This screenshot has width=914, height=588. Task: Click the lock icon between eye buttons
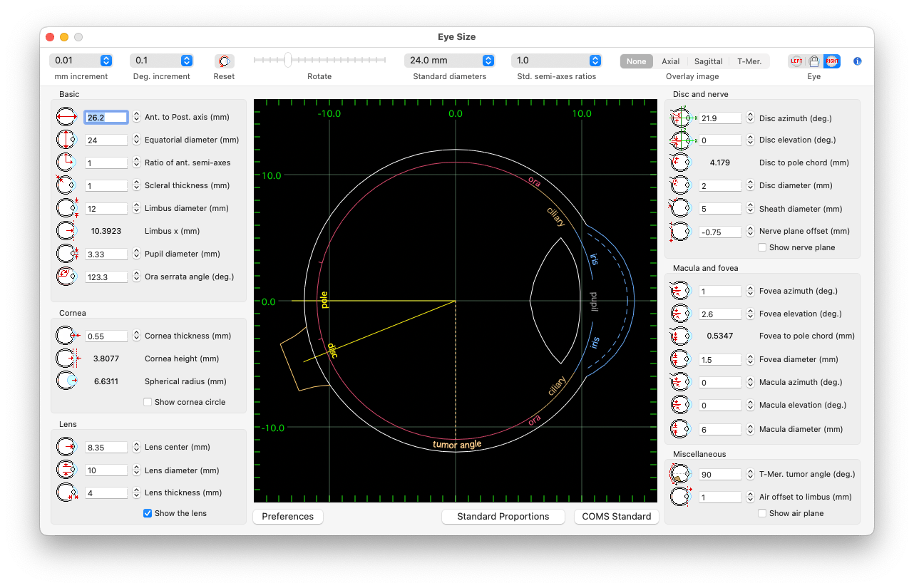click(813, 61)
